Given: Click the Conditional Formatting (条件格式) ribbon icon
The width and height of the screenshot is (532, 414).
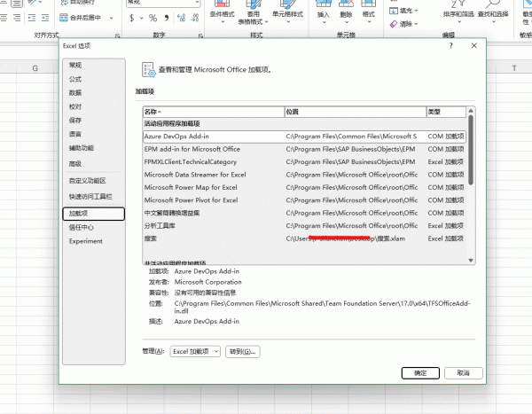Looking at the screenshot, I should click(x=228, y=12).
